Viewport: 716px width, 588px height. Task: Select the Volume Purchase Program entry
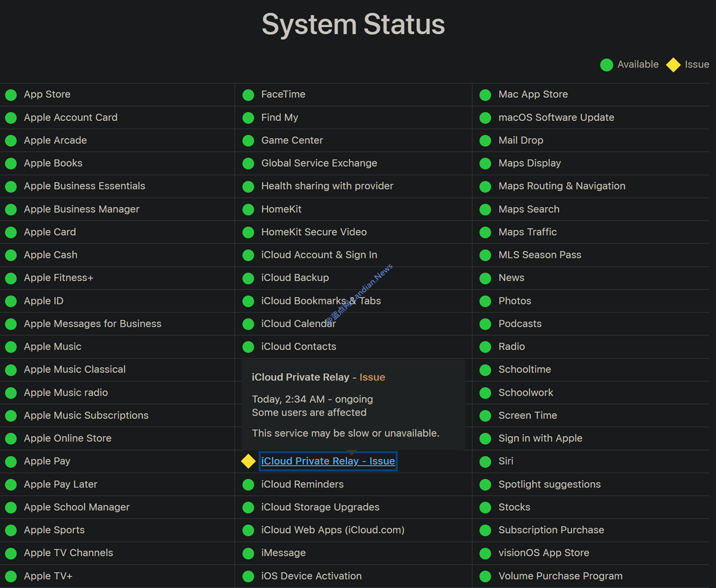click(x=560, y=576)
